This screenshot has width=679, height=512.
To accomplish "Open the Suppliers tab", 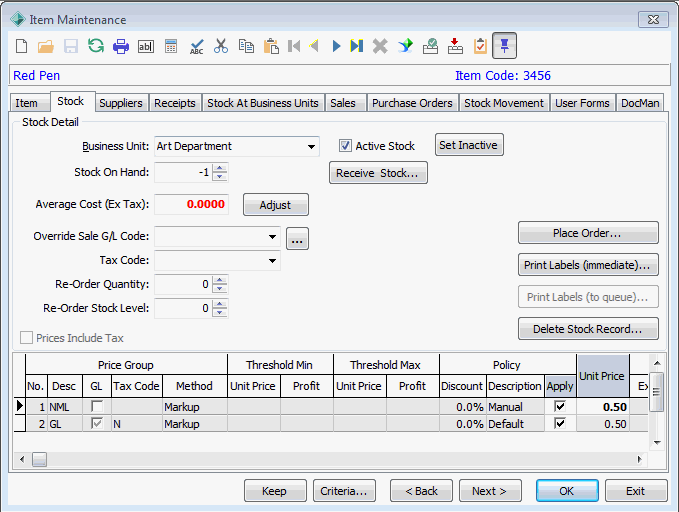I will coord(121,103).
